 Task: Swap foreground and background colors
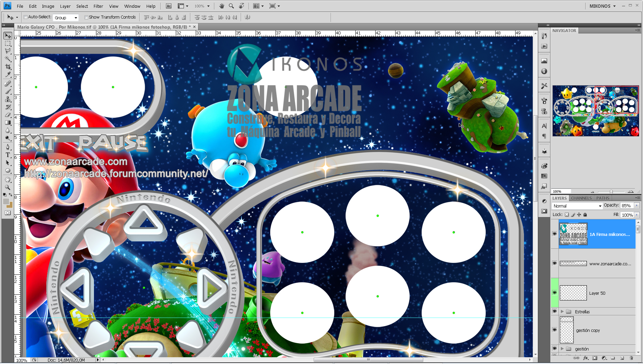pyautogui.click(x=10, y=195)
